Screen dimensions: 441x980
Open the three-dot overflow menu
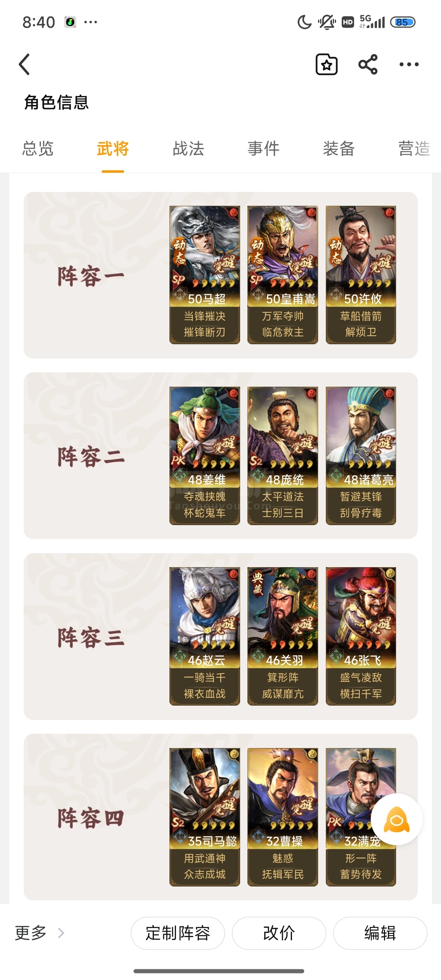409,65
